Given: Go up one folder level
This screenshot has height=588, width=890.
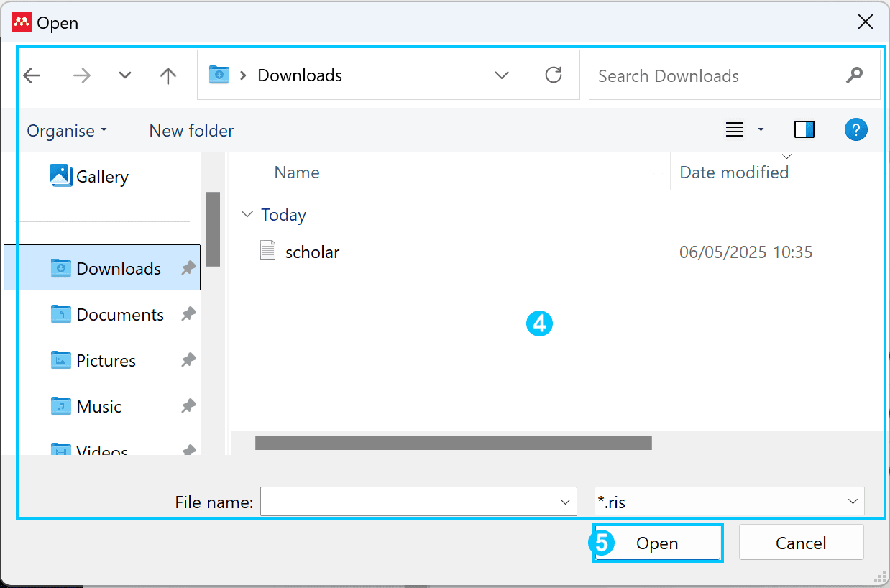Looking at the screenshot, I should [x=168, y=75].
